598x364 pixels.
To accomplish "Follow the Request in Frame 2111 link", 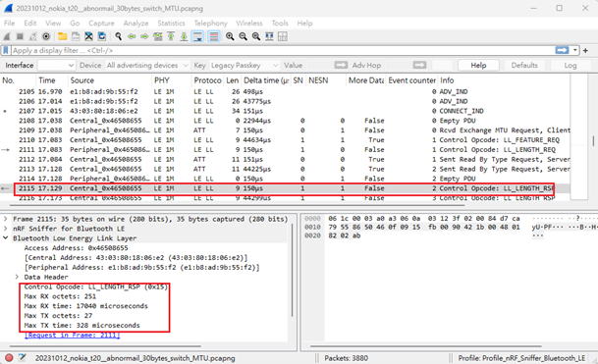I will pos(73,335).
